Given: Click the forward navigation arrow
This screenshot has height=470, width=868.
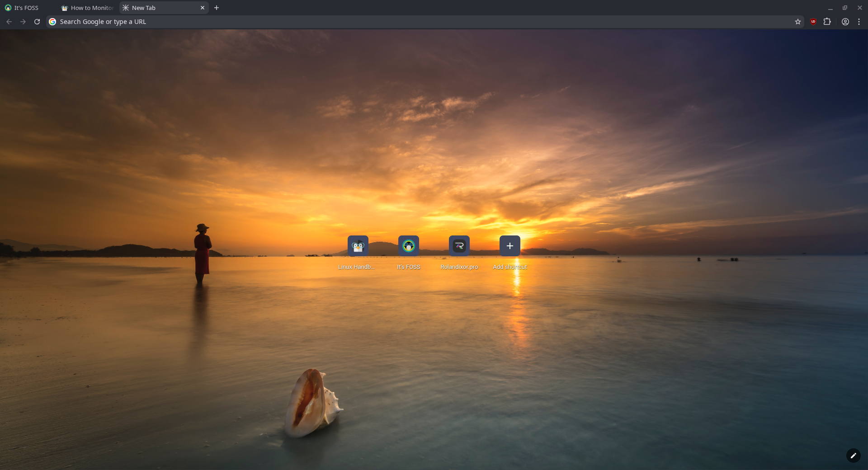Looking at the screenshot, I should pyautogui.click(x=23, y=22).
